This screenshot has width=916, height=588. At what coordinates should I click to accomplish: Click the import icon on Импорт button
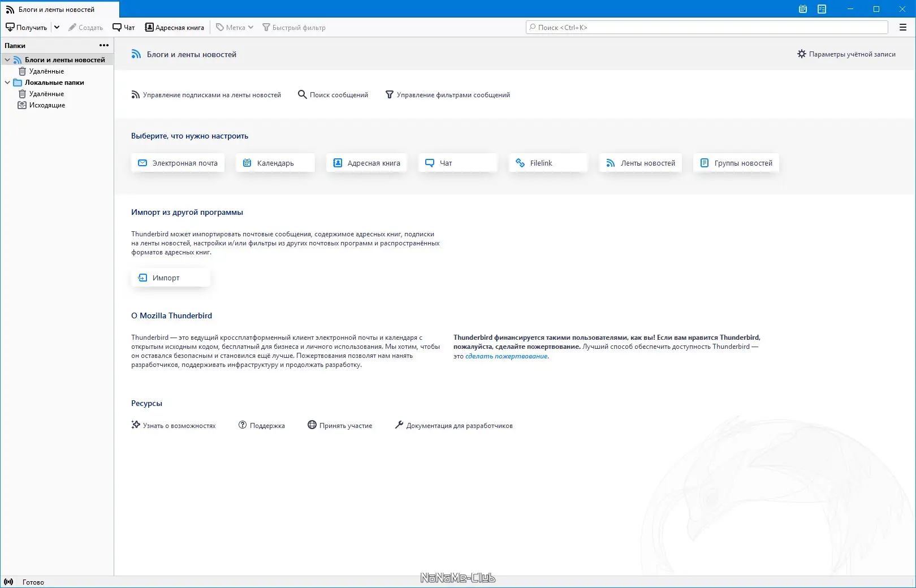[142, 278]
